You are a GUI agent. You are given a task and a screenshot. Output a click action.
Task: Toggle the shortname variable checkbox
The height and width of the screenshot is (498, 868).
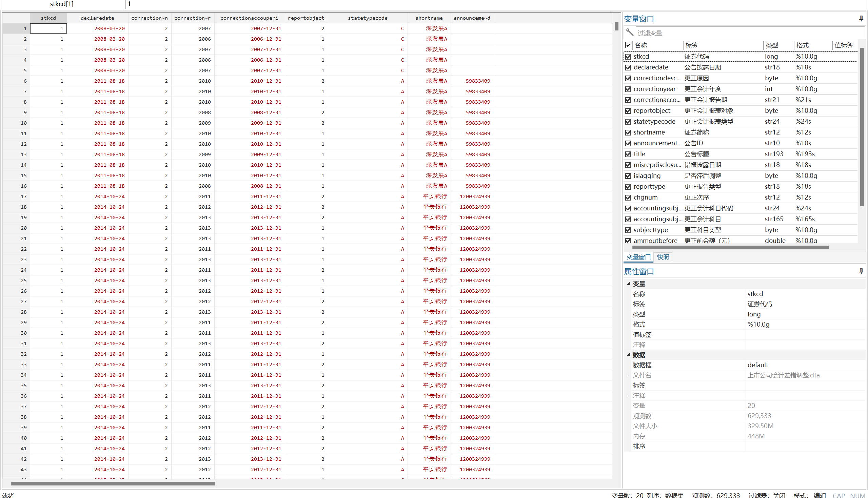(628, 132)
